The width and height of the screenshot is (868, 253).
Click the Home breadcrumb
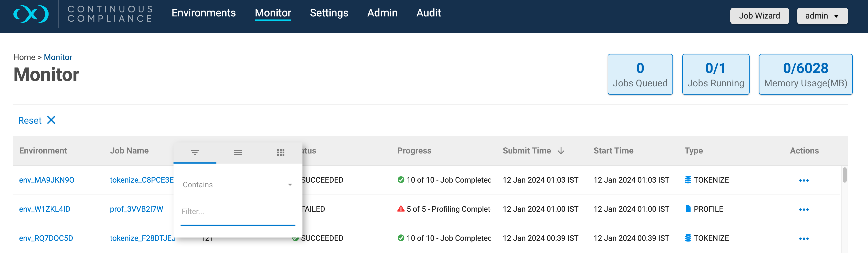pyautogui.click(x=24, y=57)
